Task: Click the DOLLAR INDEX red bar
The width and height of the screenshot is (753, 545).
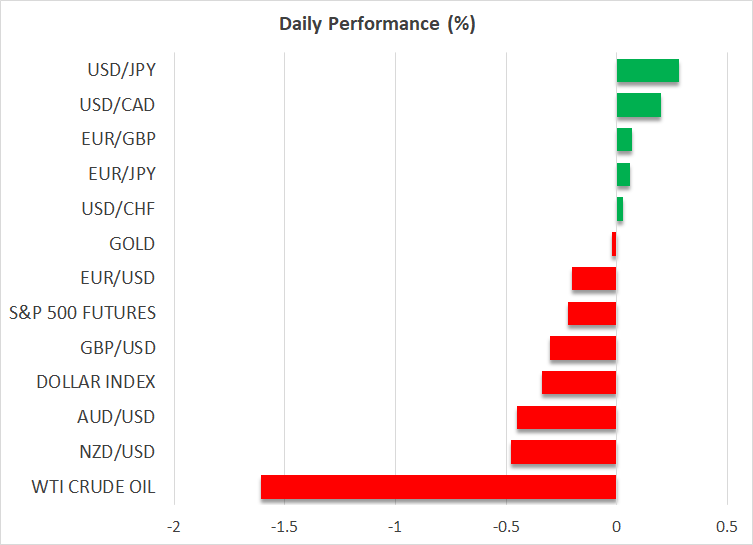Action: tap(579, 382)
